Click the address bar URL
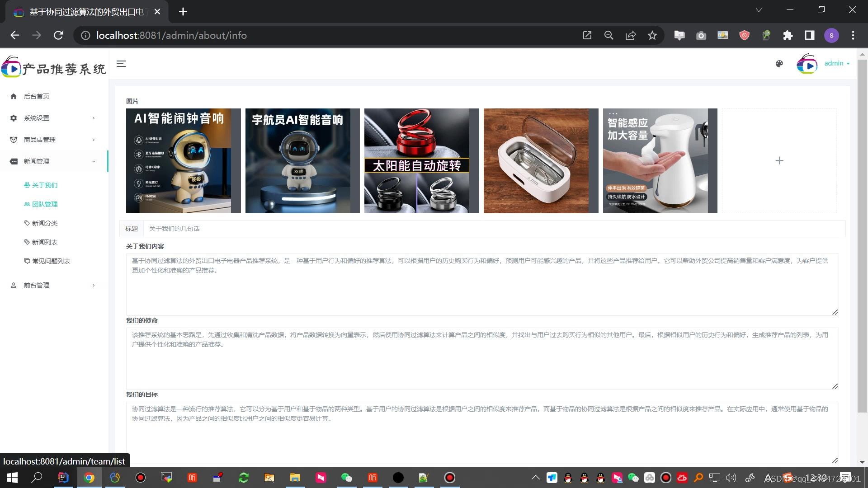Screen dimensions: 868x488 click(x=171, y=35)
